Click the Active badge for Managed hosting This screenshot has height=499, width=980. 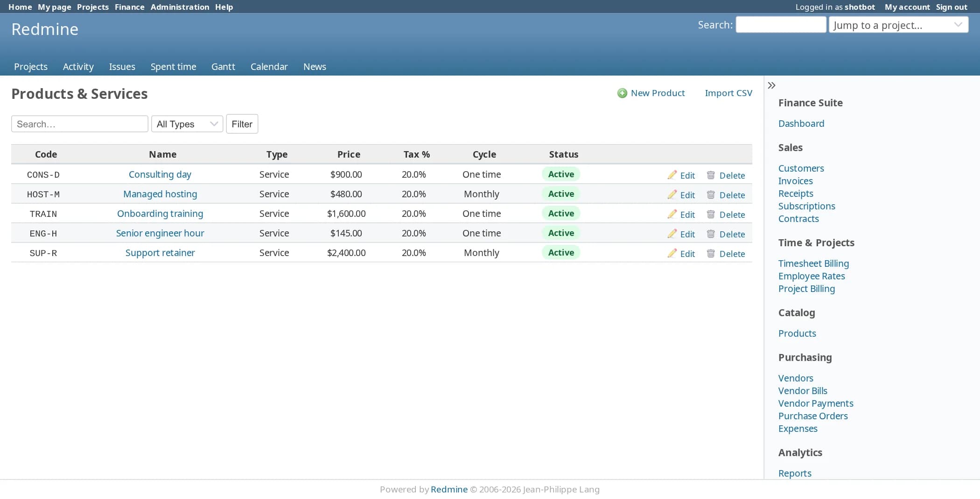pos(561,194)
